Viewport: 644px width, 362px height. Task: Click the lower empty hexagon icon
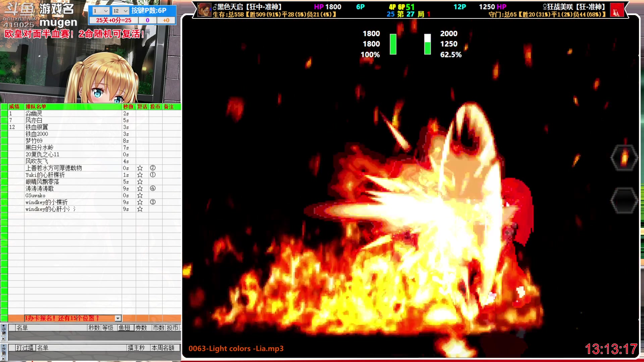point(624,200)
